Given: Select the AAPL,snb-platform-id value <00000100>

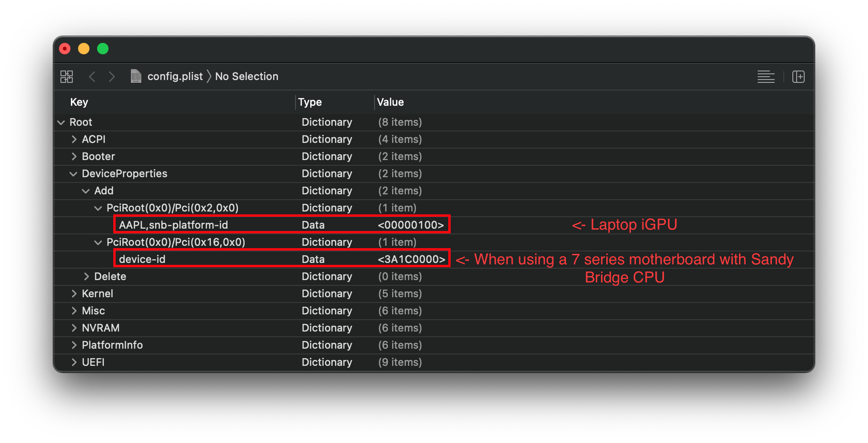Looking at the screenshot, I should (411, 225).
